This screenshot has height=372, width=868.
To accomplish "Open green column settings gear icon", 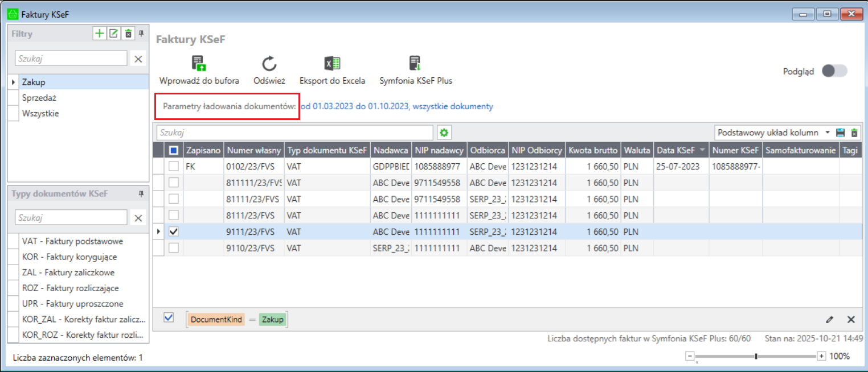I will tap(444, 133).
